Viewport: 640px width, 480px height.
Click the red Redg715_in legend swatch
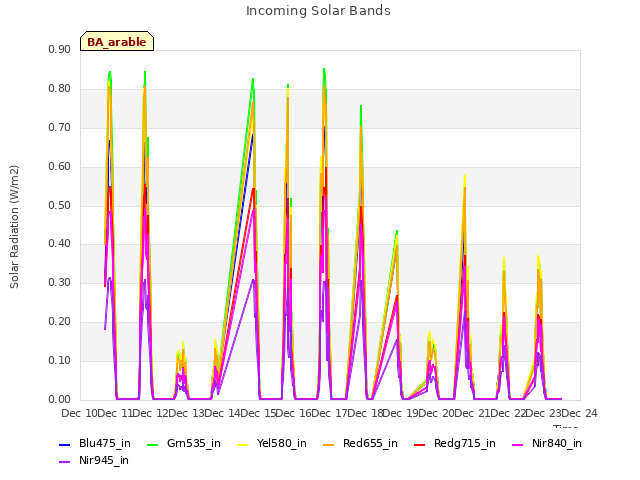tap(420, 444)
